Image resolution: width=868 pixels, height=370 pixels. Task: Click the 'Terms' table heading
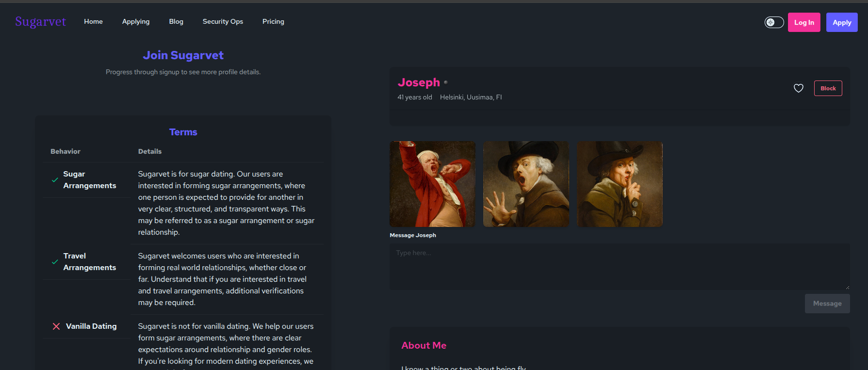pyautogui.click(x=183, y=132)
